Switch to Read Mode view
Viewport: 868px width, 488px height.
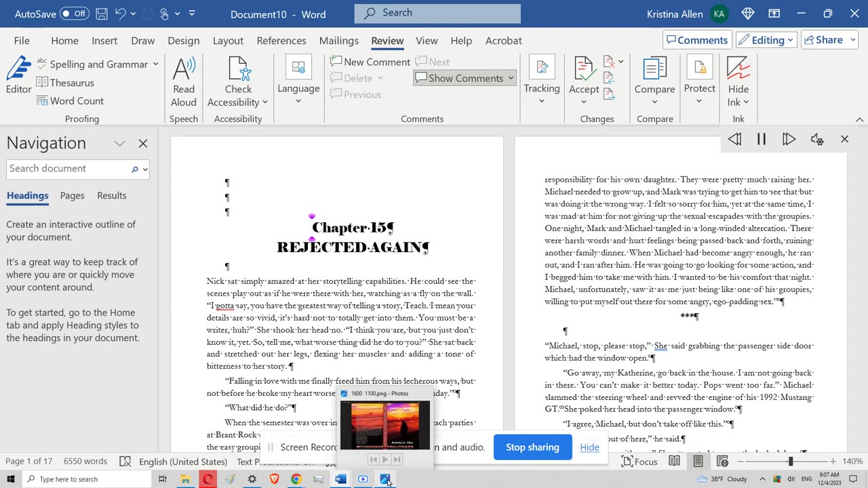[674, 462]
